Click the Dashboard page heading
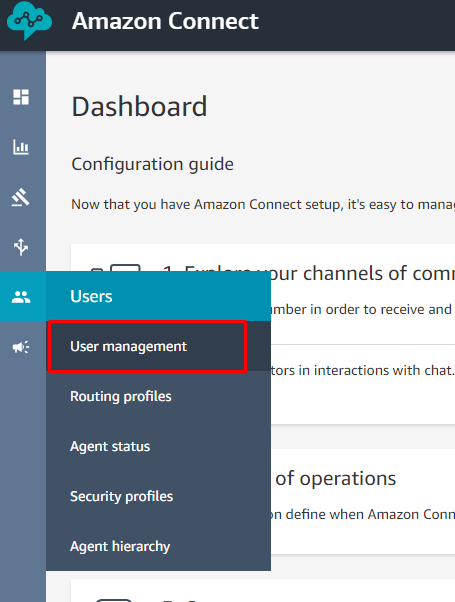Screen dimensions: 455x602 tap(139, 106)
